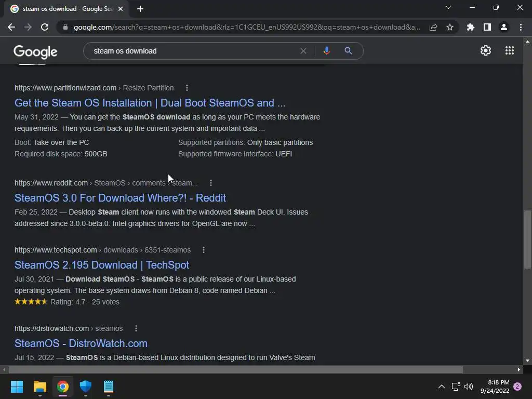Click the techspot.com URL breadcrumb

coord(102,250)
